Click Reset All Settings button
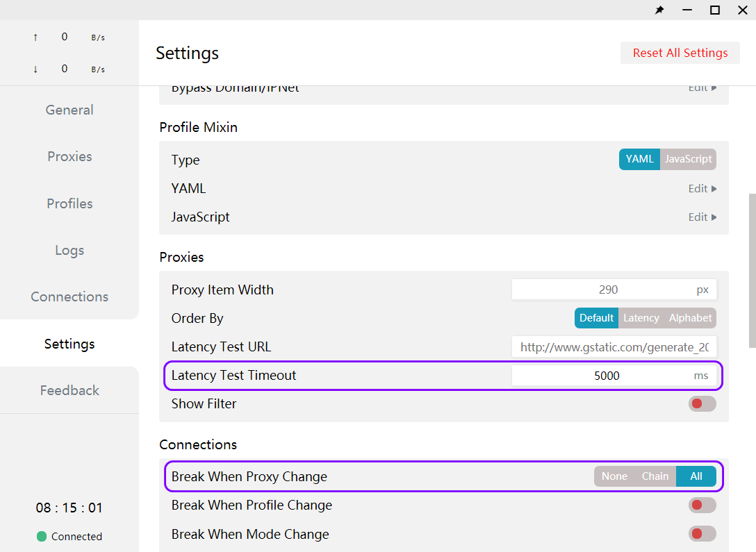756x552 pixels. [x=680, y=53]
